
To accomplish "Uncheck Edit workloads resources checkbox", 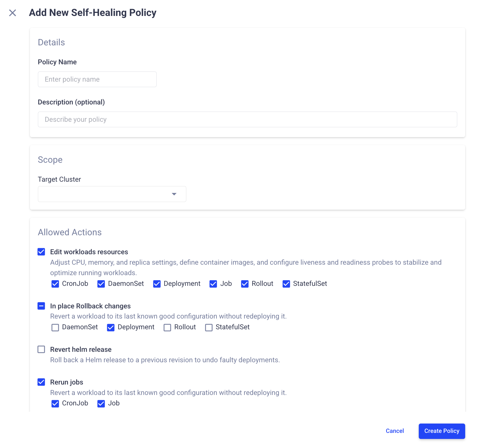I will [x=41, y=252].
